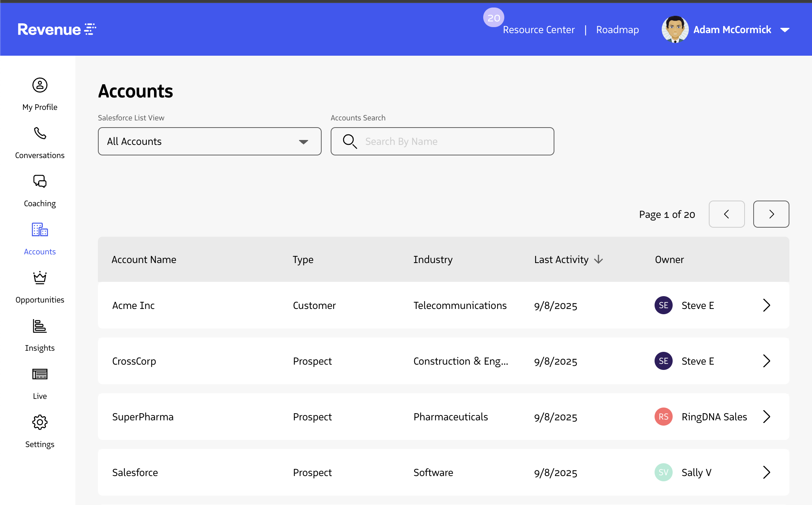Click the Revenue logo

pyautogui.click(x=56, y=29)
